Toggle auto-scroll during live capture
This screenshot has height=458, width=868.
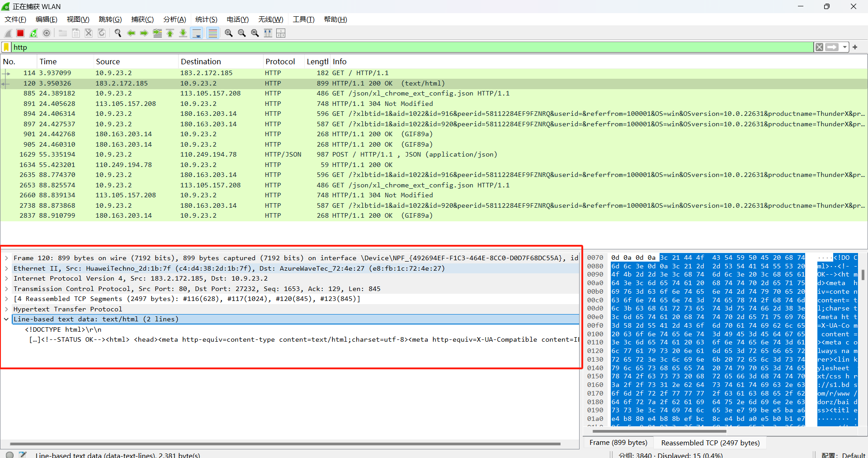coord(197,33)
